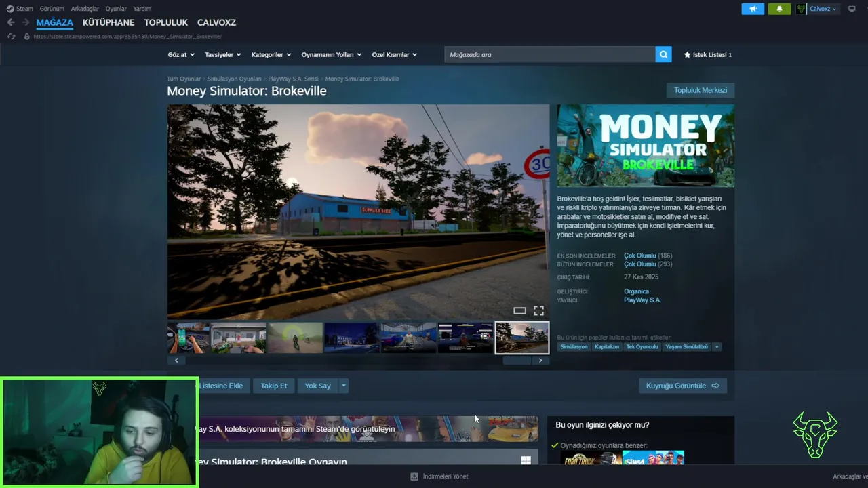Select the Simülasyon tag
868x488 pixels.
click(574, 346)
